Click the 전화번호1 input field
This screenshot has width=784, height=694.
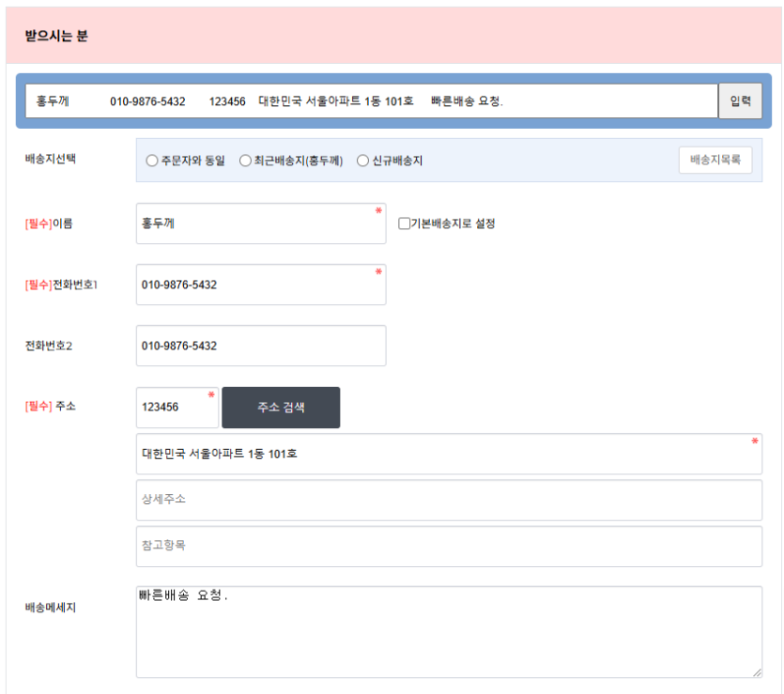[x=260, y=285]
